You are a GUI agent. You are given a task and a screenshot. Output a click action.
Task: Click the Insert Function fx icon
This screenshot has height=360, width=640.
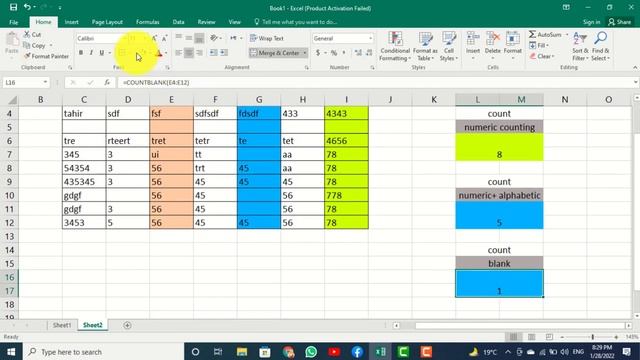click(107, 82)
